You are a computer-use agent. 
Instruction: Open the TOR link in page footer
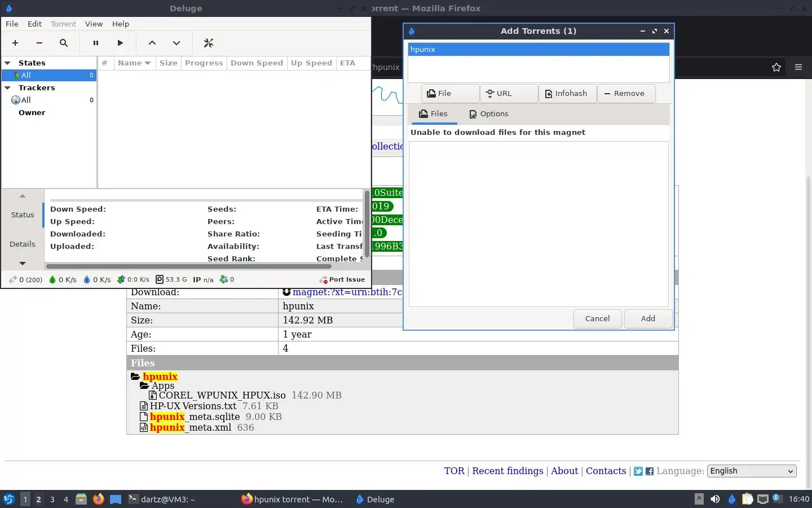(x=454, y=471)
